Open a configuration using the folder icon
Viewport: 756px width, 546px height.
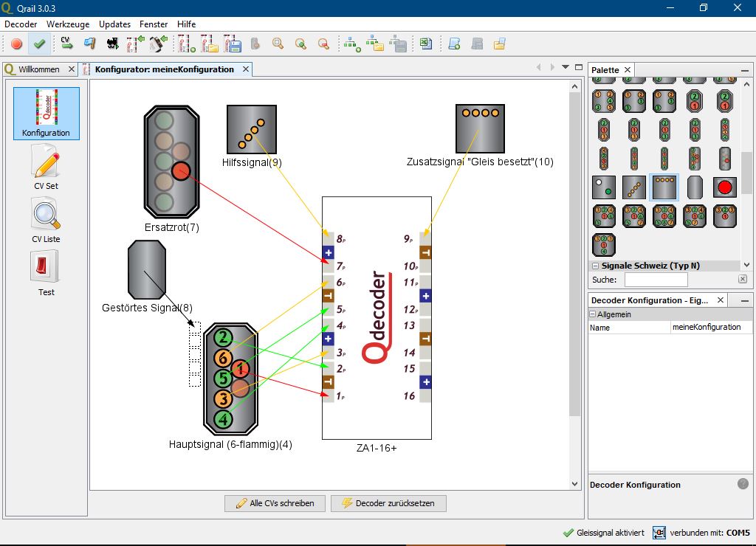coord(210,44)
